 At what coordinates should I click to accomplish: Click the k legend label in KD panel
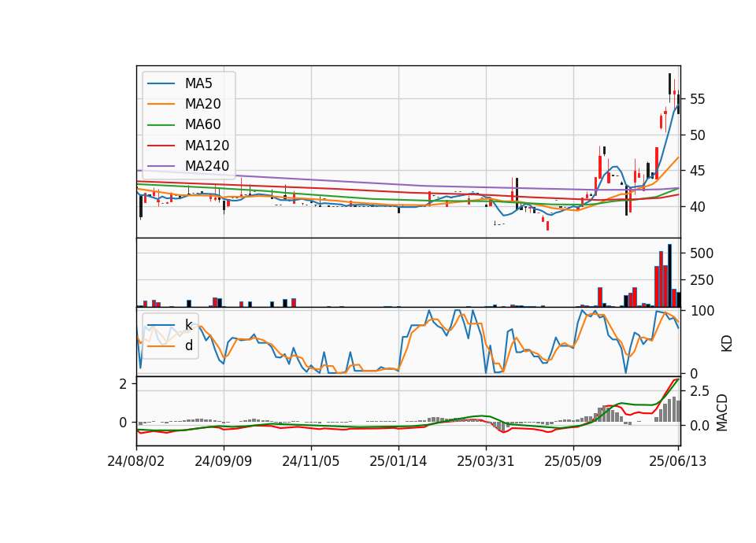coord(188,325)
